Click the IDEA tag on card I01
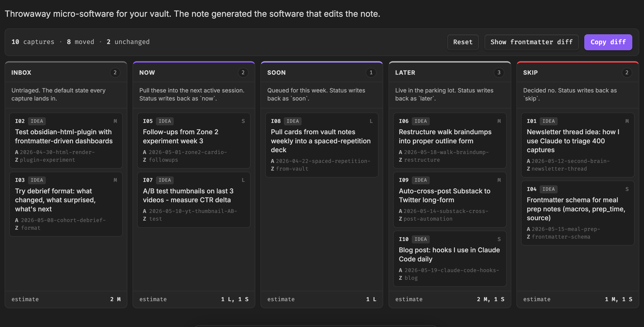The image size is (644, 327). [x=549, y=121]
